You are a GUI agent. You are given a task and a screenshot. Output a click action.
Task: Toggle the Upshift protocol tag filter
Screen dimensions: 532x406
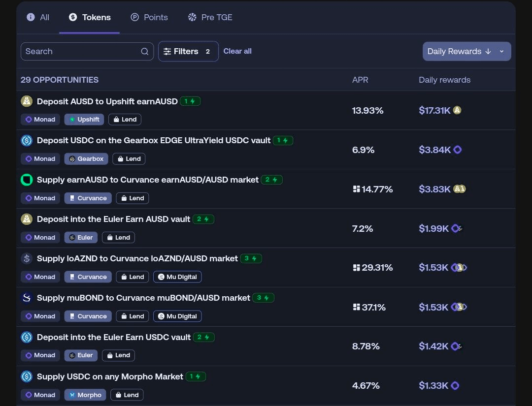click(84, 119)
